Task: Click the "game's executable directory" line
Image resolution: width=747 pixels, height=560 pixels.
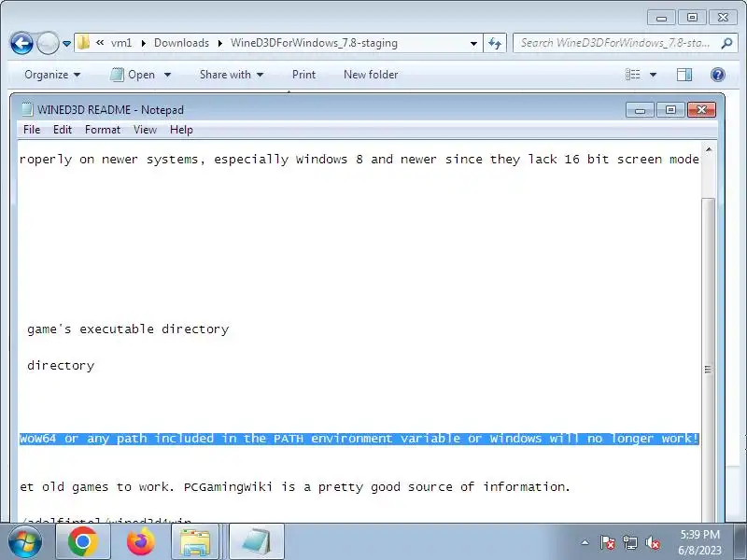Action: (128, 329)
